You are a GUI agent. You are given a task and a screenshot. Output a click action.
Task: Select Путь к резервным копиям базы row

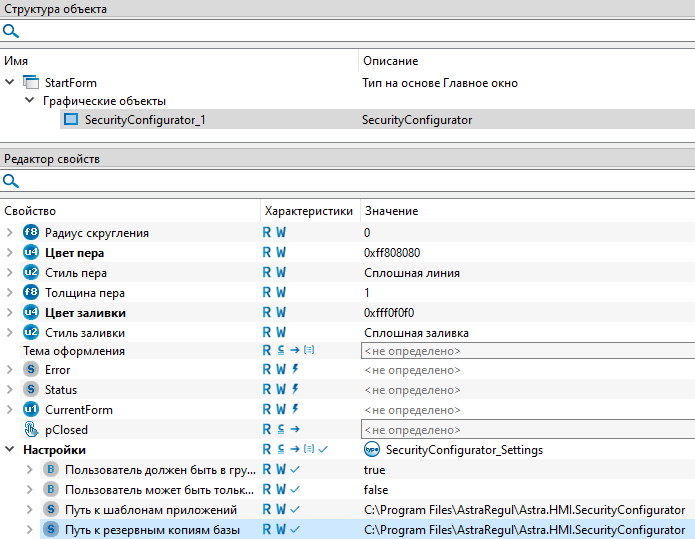point(152,529)
